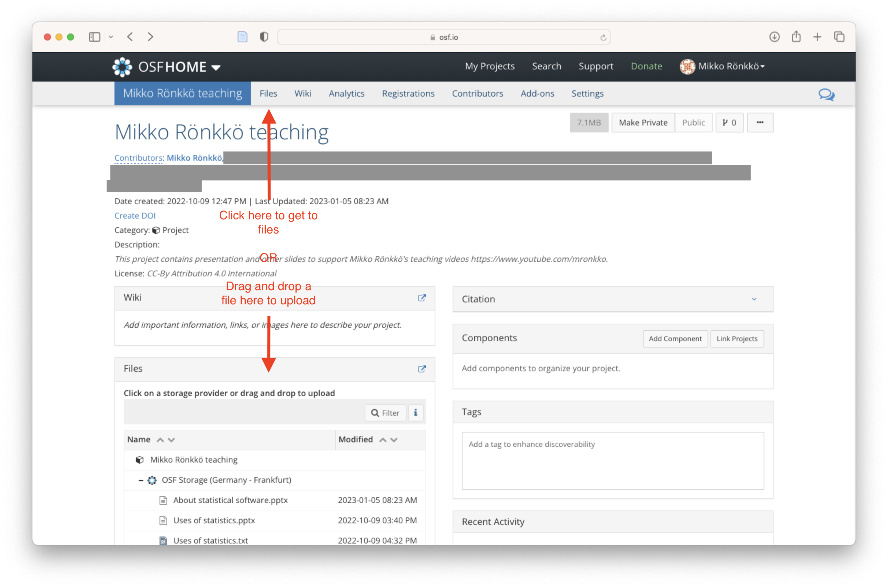
Task: Click the Add Component button
Action: 675,339
